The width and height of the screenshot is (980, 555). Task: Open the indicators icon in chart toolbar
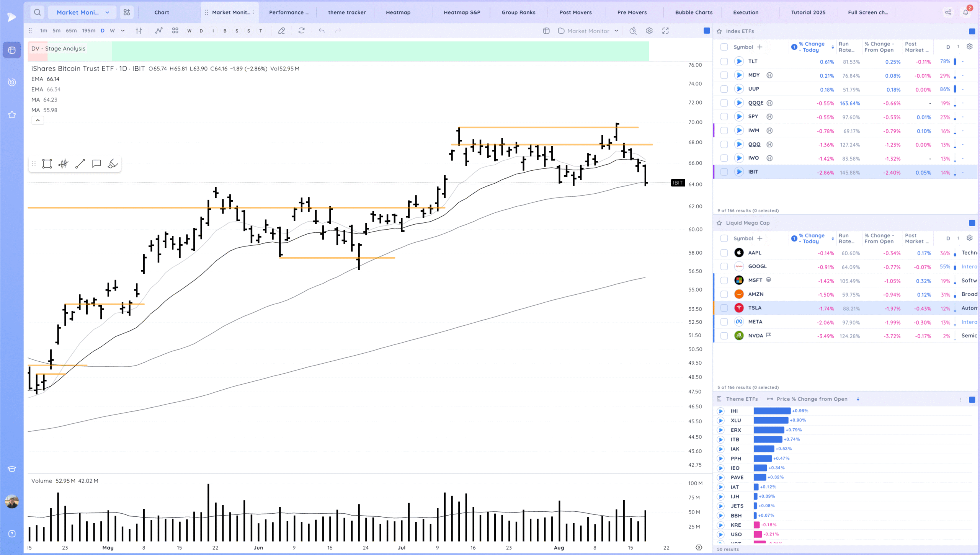[x=159, y=31]
